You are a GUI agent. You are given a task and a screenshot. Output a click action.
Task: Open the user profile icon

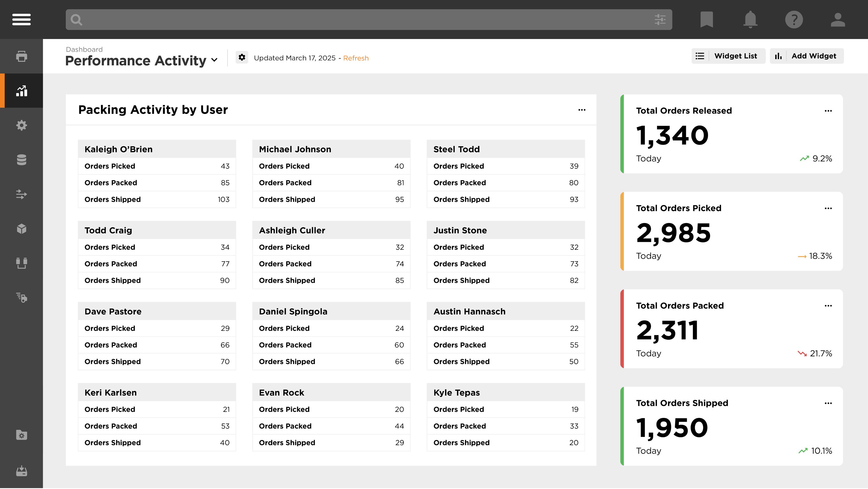(838, 20)
